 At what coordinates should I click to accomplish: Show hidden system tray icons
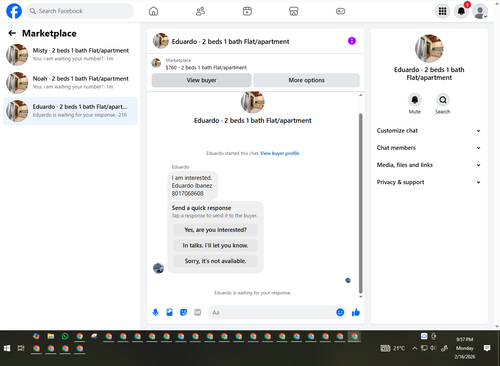click(x=414, y=348)
